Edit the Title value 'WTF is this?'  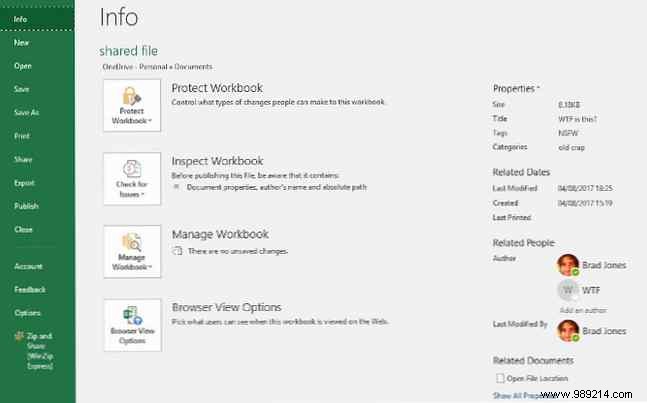tap(578, 119)
